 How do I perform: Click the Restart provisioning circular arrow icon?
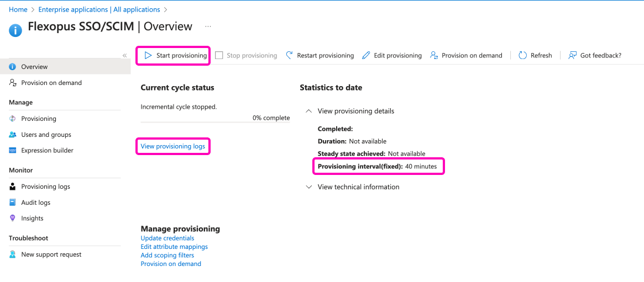(289, 55)
